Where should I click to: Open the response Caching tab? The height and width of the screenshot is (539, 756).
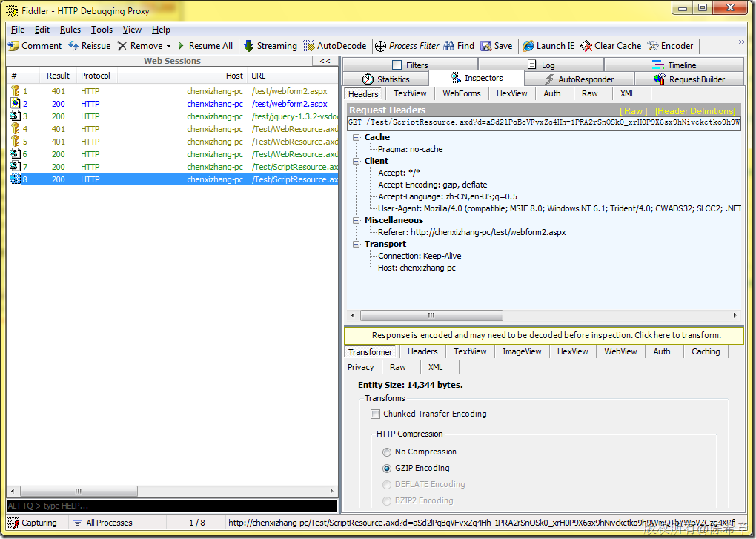[706, 351]
